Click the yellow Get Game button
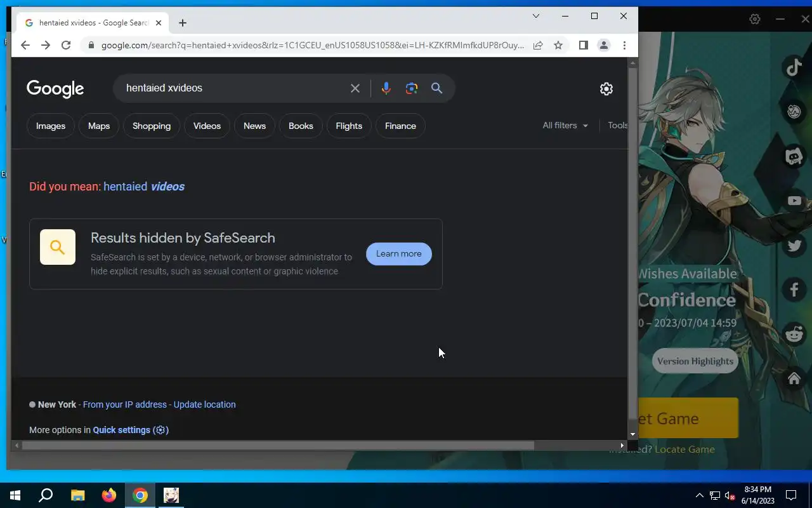This screenshot has height=508, width=812. pos(688,418)
